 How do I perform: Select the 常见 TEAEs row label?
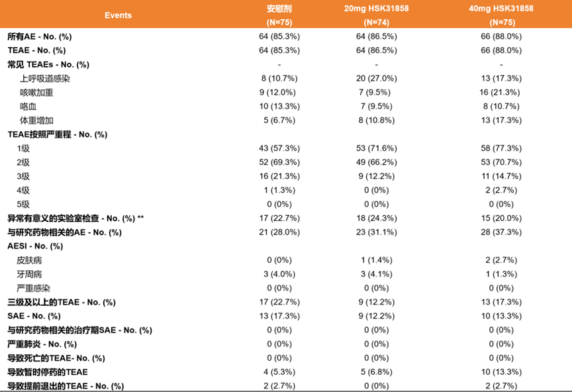tap(48, 64)
